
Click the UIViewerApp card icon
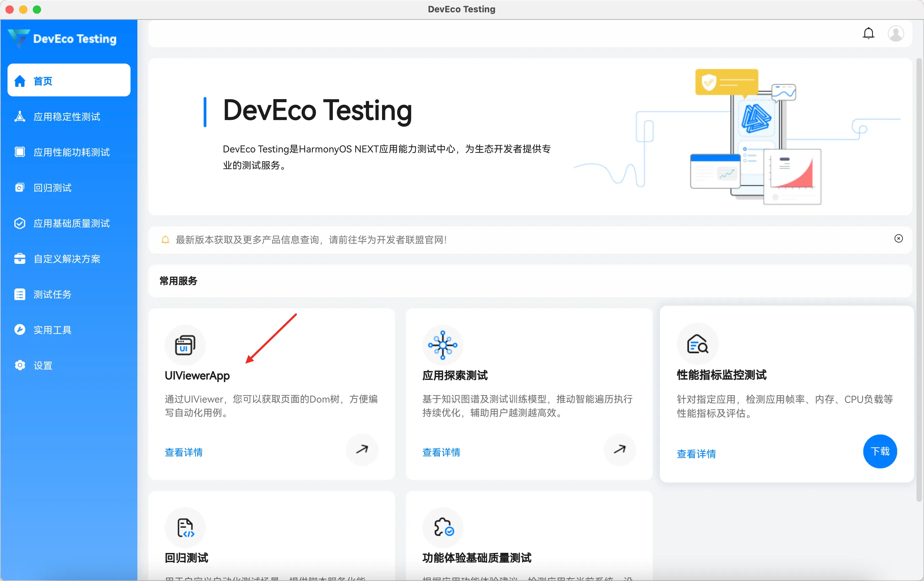(x=185, y=345)
